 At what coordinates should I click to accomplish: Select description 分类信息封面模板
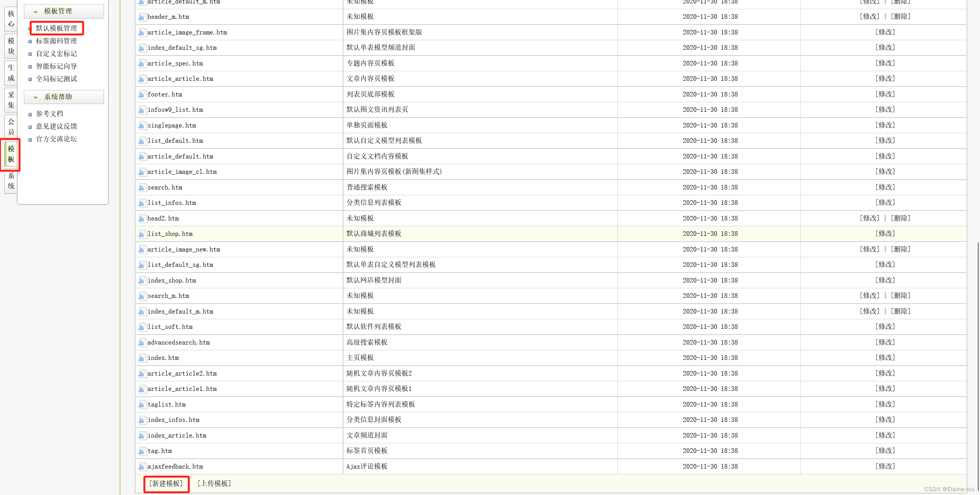click(x=374, y=420)
